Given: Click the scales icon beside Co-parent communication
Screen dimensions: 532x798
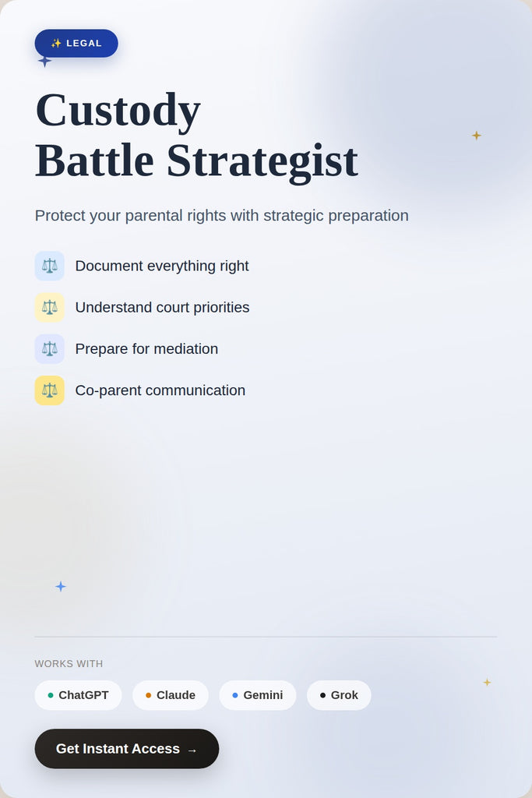Looking at the screenshot, I should [50, 390].
